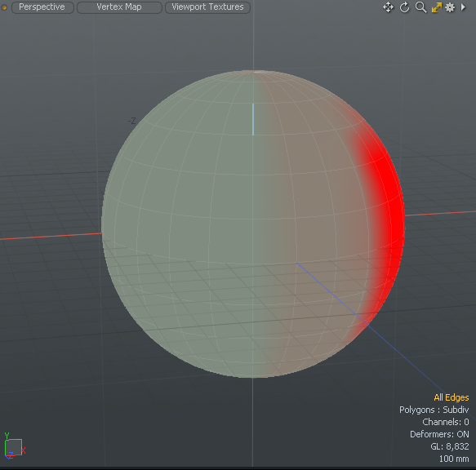Open viewport settings gear icon

pyautogui.click(x=450, y=7)
